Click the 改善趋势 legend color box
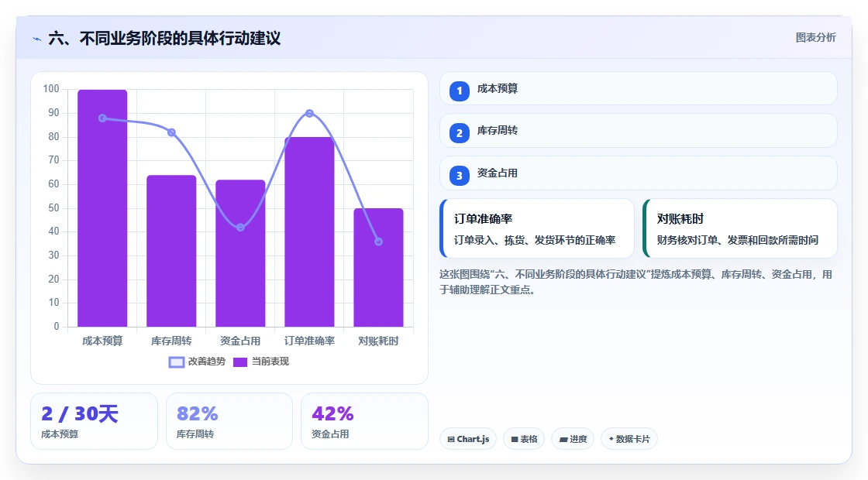Image resolution: width=868 pixels, height=480 pixels. pos(176,362)
